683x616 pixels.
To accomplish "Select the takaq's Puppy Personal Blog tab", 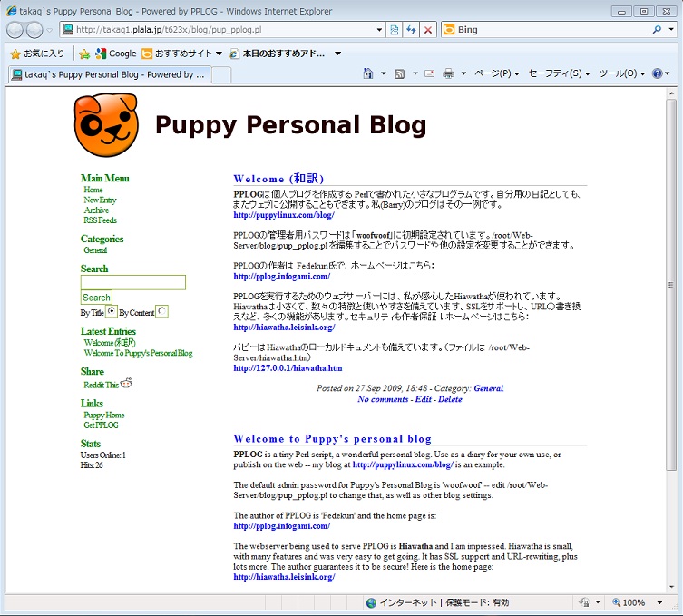I will point(110,74).
